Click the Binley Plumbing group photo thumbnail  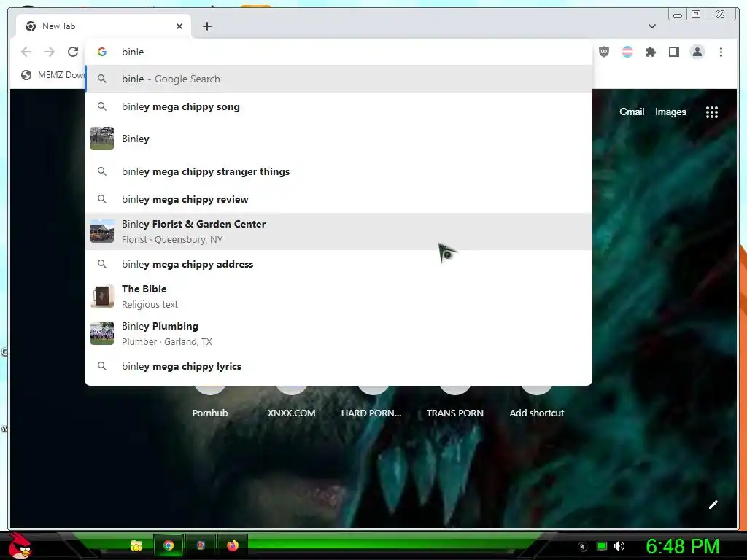click(102, 333)
